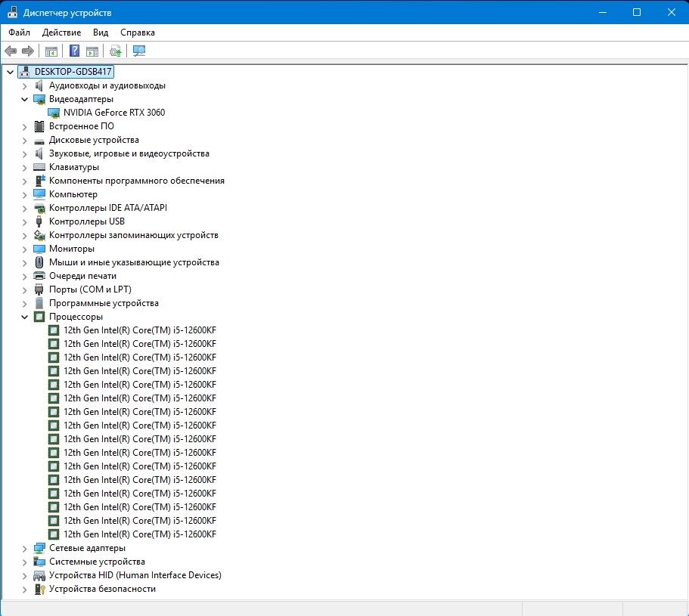
Task: Click the computer icon beside DESKTOP-GDSB417
Action: (x=25, y=72)
